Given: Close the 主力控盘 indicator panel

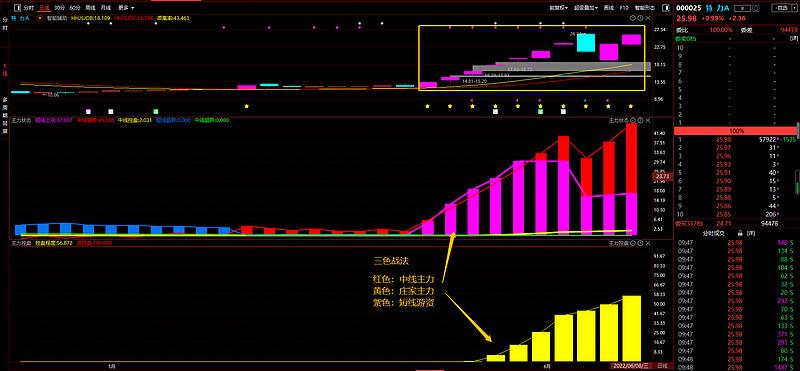Looking at the screenshot, I should point(648,243).
